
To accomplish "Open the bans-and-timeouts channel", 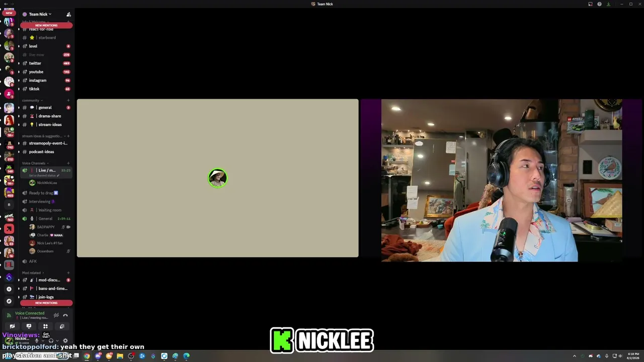I will pos(46,289).
